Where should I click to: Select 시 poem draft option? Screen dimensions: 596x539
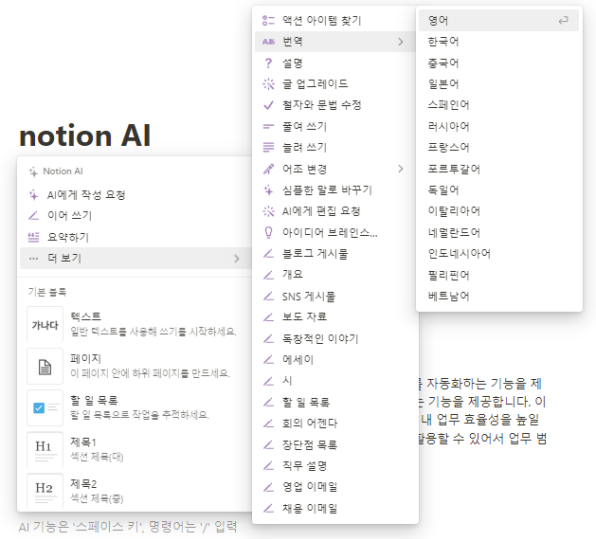335,381
